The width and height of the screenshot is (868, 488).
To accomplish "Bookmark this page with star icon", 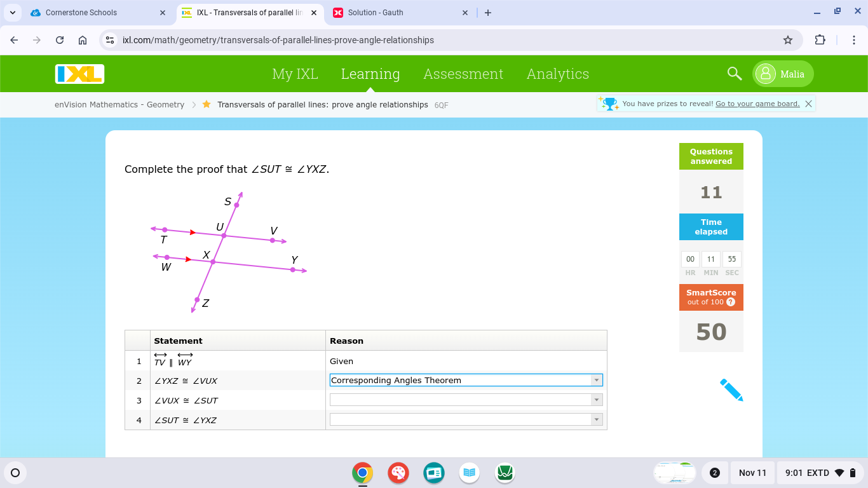I will click(x=788, y=40).
